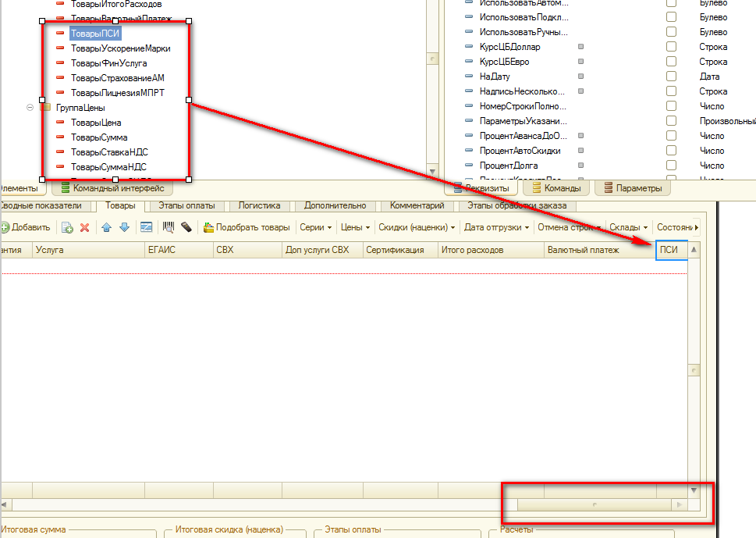Tick the checkbox for ИспользоватьРучны...

pos(671,32)
